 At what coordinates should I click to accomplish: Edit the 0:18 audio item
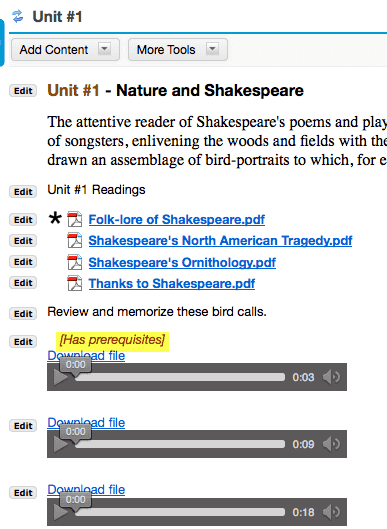23,493
